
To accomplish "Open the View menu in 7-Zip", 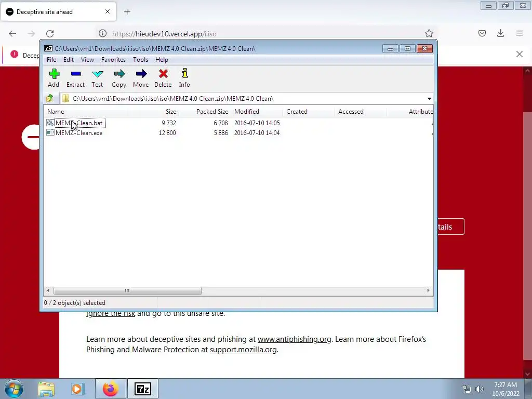I will 87,60.
